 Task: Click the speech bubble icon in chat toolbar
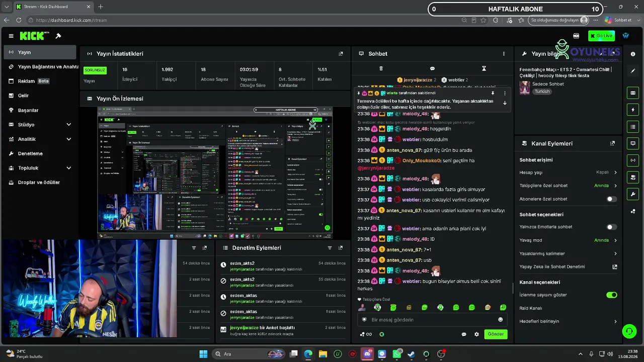click(432, 68)
